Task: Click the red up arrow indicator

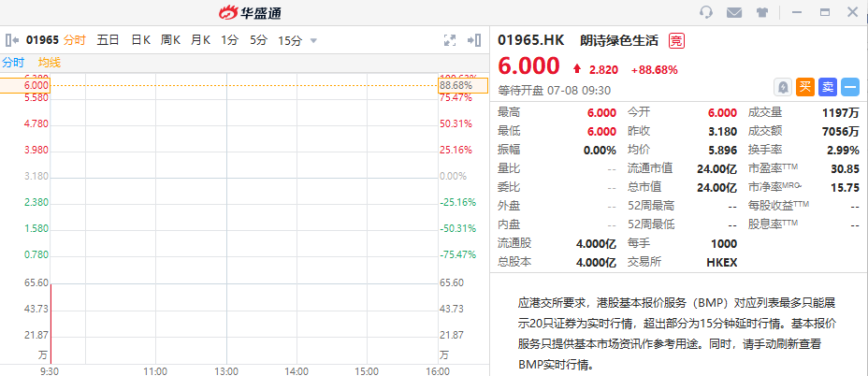Action: (x=577, y=68)
